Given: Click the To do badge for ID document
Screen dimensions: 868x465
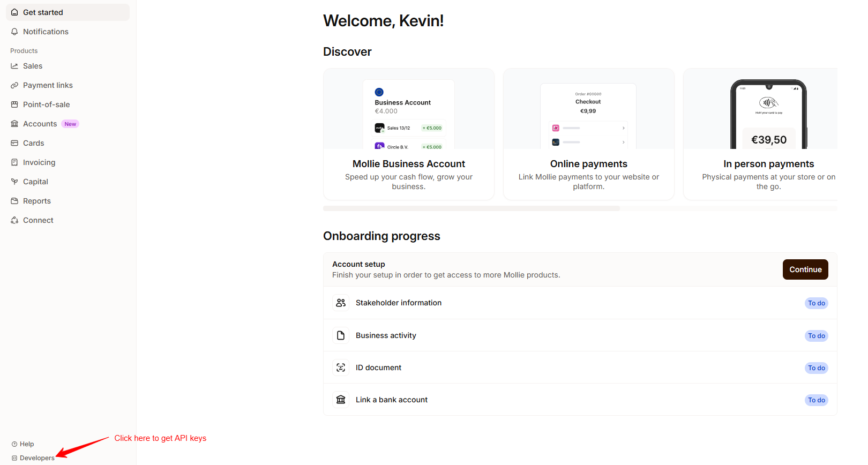Looking at the screenshot, I should click(x=816, y=368).
